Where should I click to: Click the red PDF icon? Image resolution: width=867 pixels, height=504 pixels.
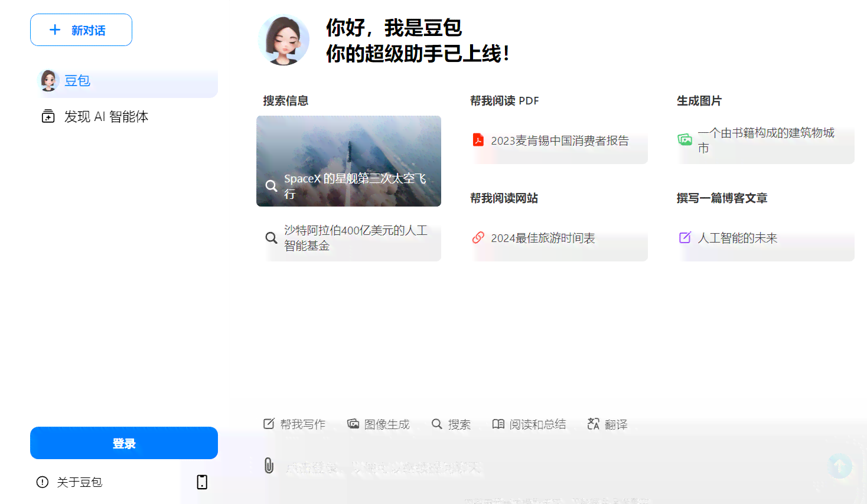coord(478,140)
